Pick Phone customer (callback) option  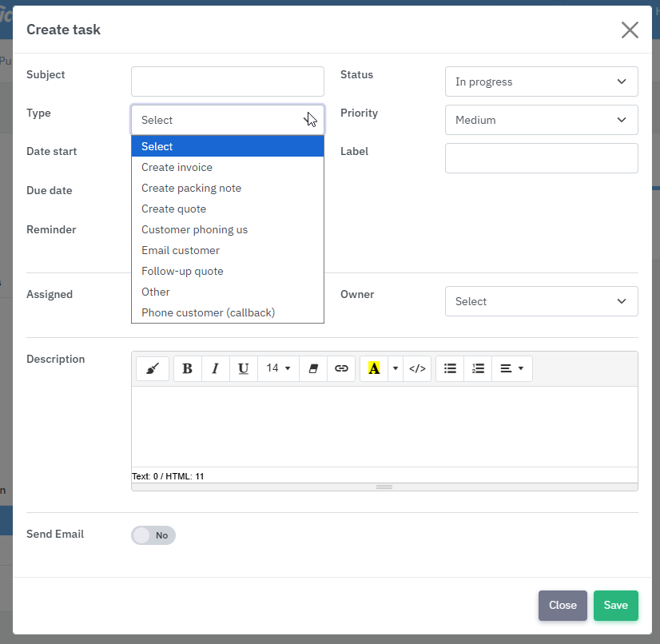pos(208,312)
